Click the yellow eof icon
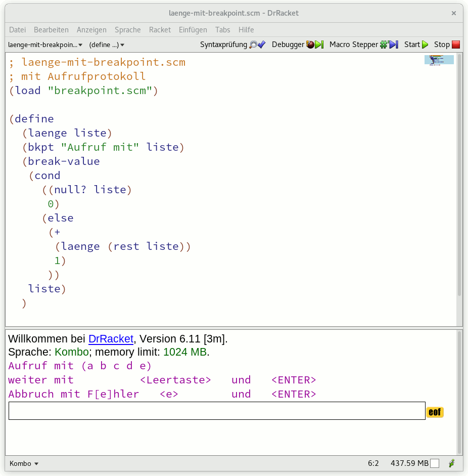Viewport: 468px width, 476px height. click(435, 412)
